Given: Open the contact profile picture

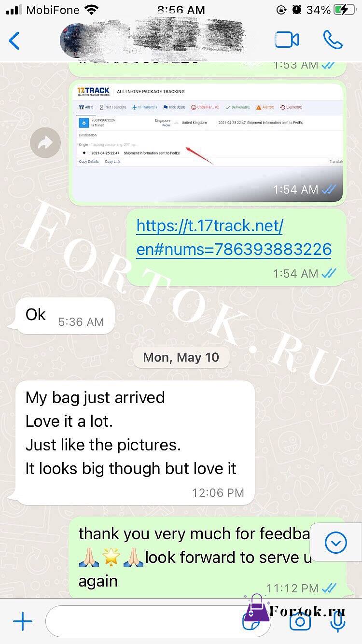Looking at the screenshot, I should coord(72,41).
